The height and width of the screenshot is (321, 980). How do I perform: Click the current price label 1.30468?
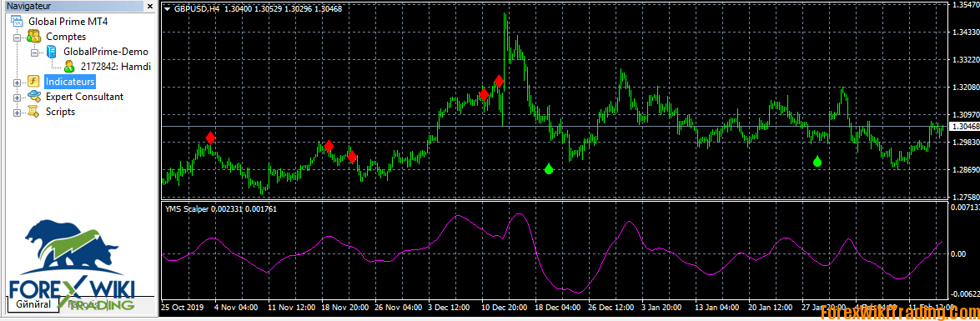coord(963,126)
